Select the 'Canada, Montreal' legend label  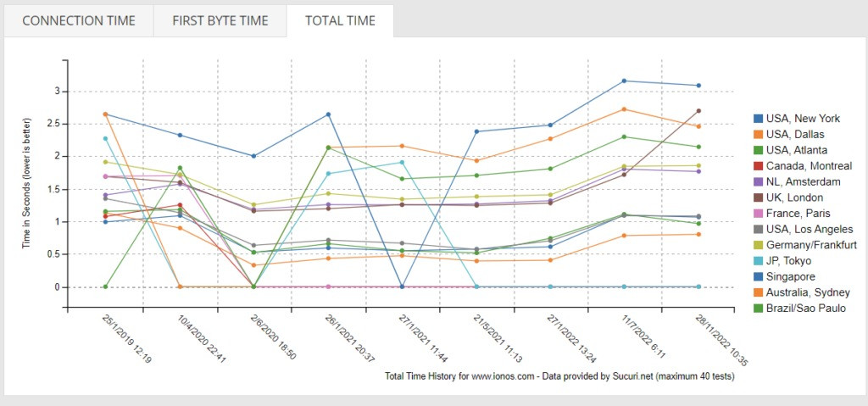808,166
